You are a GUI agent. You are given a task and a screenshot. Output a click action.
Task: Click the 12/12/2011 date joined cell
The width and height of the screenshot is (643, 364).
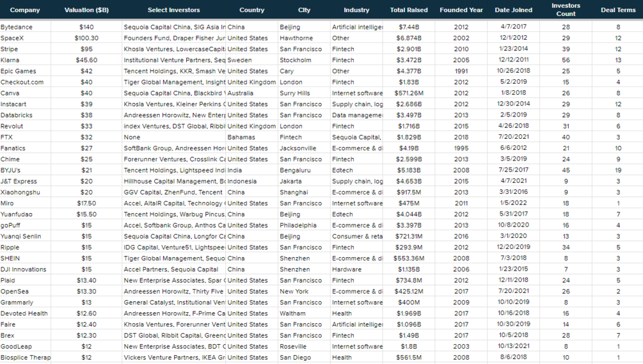(513, 60)
